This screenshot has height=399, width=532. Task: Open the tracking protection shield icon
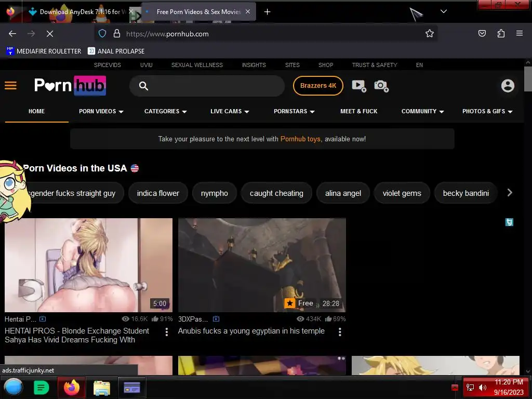click(x=102, y=33)
